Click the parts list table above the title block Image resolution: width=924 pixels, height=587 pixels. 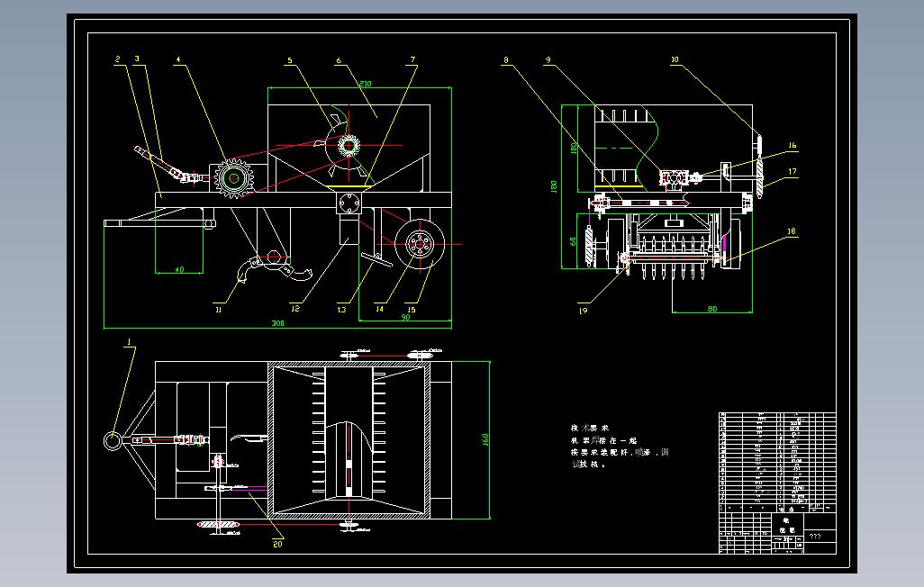(x=777, y=462)
